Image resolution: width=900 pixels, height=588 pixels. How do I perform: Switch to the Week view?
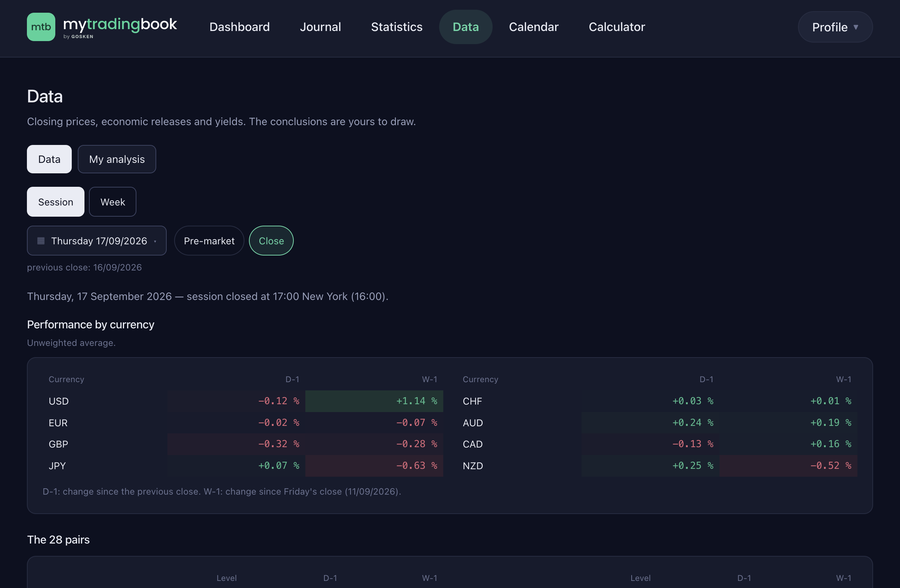click(113, 202)
